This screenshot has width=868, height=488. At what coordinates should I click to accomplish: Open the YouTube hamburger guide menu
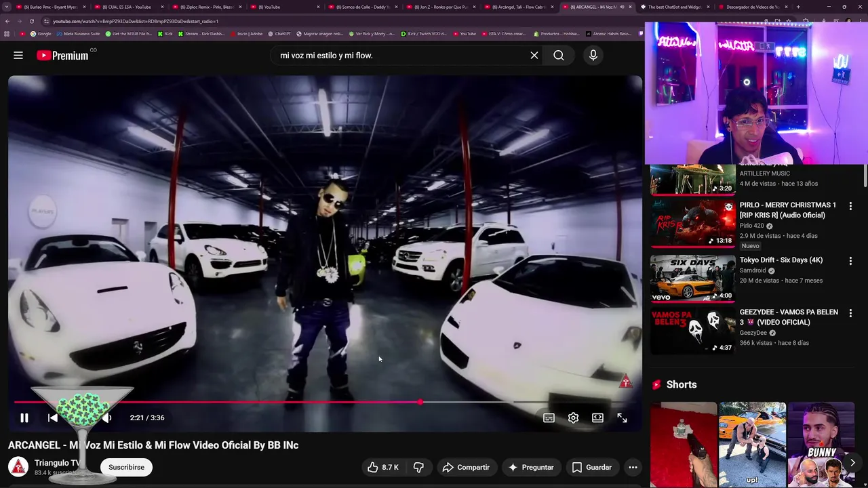(18, 56)
